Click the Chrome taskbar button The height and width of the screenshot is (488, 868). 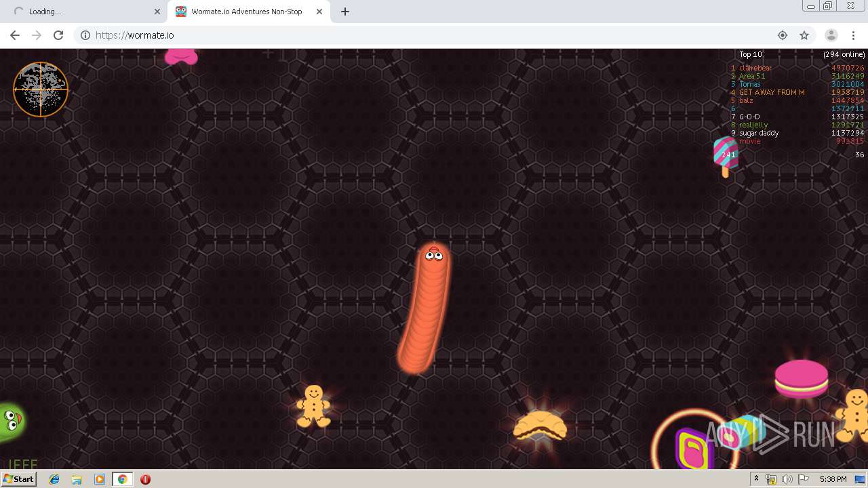[122, 479]
